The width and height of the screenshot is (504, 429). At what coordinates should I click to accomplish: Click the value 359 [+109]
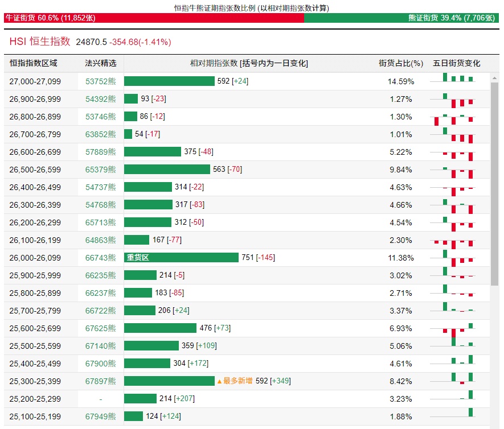[199, 346]
